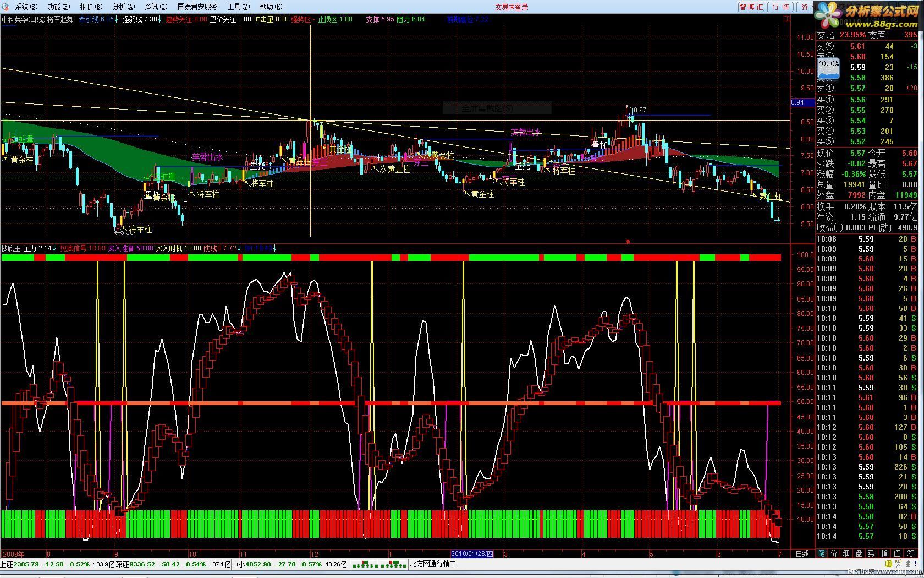Click the 10:08 first tick trade row
This screenshot has height=578, width=924.
[x=867, y=239]
